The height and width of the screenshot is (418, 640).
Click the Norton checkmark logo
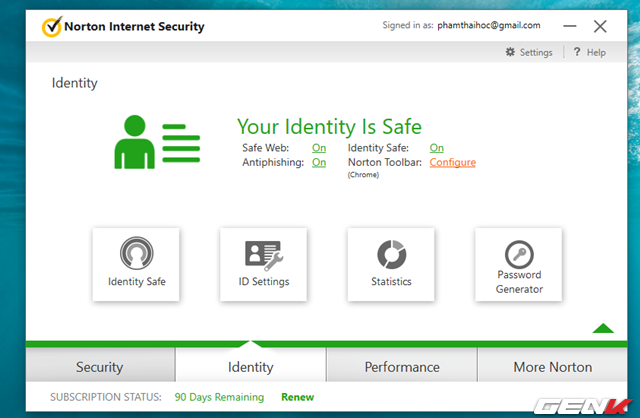point(52,27)
